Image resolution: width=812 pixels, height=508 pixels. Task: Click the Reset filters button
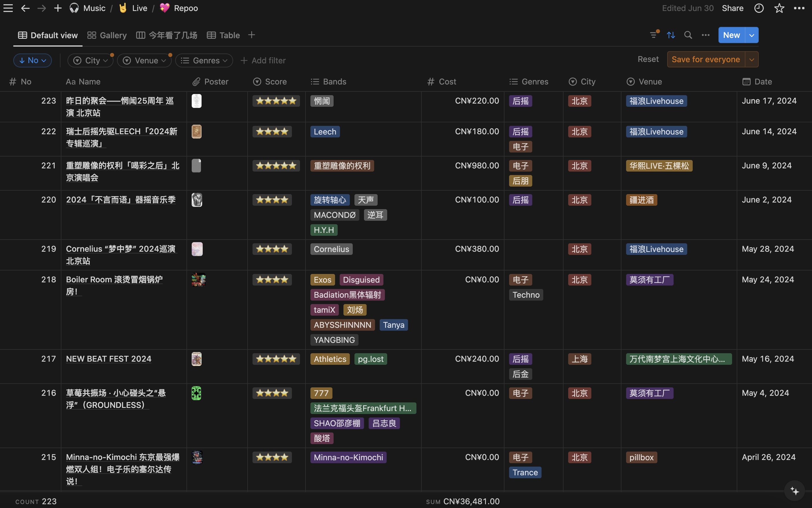[x=648, y=60]
